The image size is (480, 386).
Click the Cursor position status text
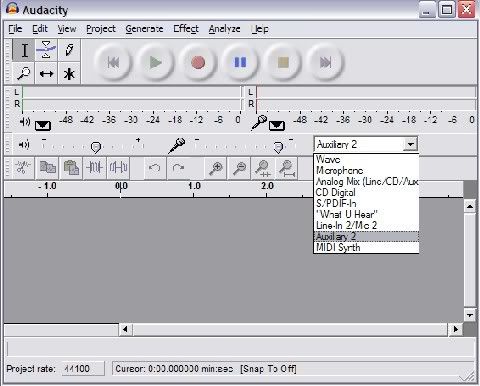click(x=174, y=369)
